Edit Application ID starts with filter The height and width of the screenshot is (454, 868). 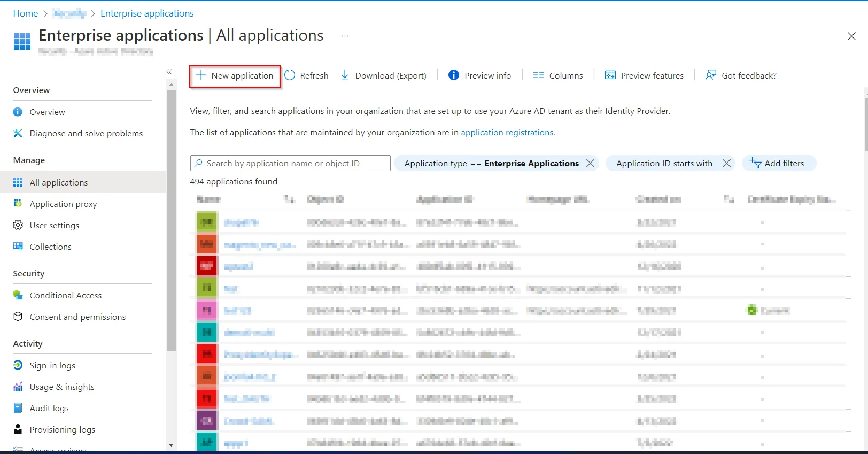coord(664,163)
